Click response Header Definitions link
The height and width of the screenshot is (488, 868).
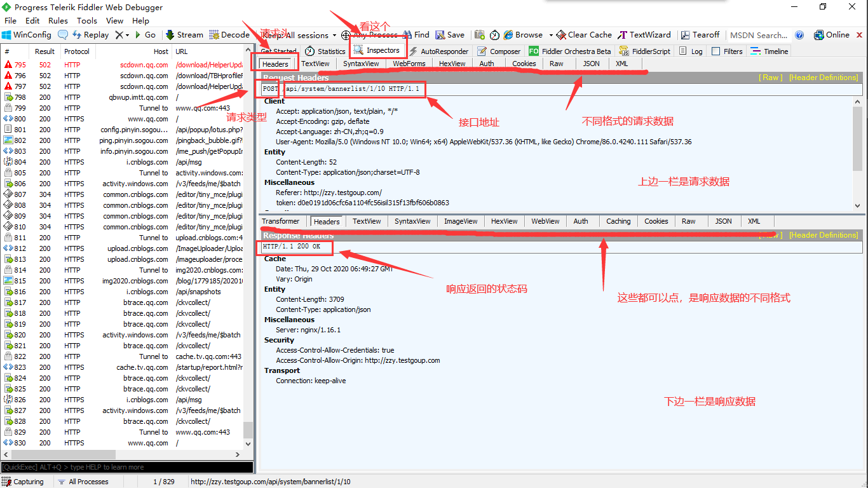tap(824, 235)
